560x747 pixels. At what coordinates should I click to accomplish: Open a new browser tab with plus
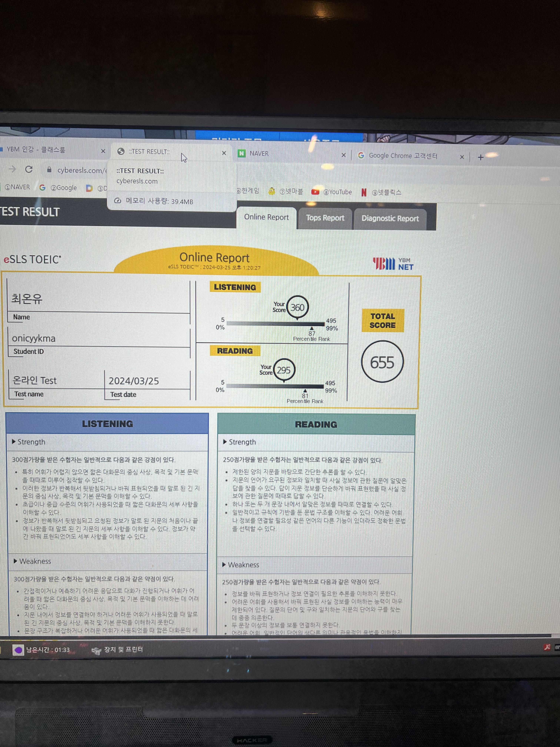[481, 157]
